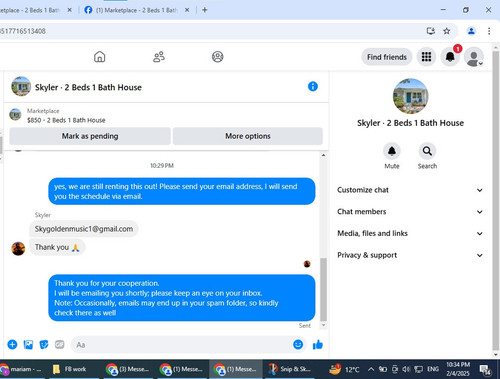The height and width of the screenshot is (379, 500).
Task: Click the Thank you message bubble
Action: click(x=57, y=247)
